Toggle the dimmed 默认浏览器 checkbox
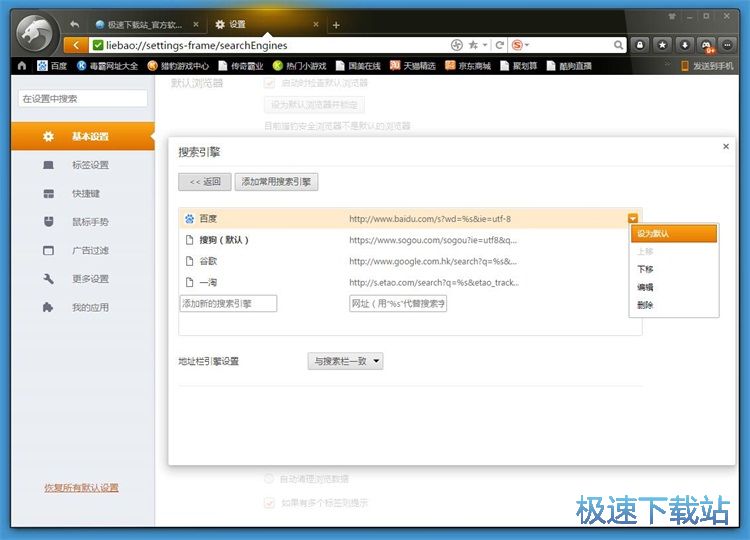Screen dimensions: 750x540 269,83
